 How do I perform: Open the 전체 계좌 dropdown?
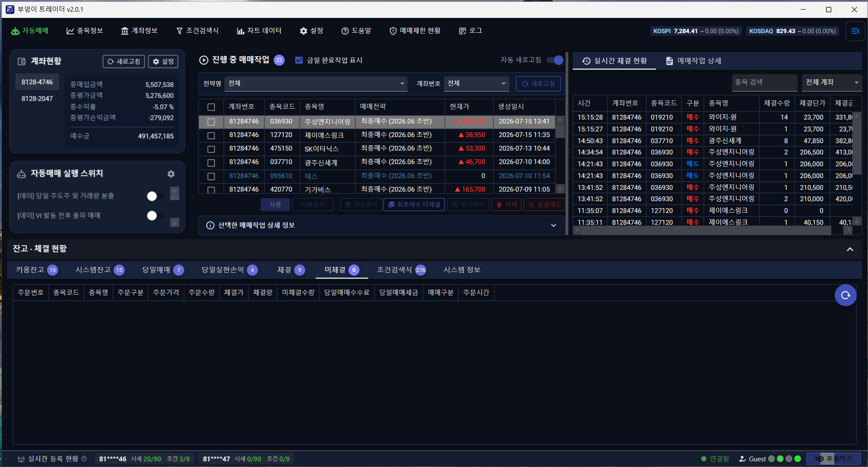[x=832, y=82]
